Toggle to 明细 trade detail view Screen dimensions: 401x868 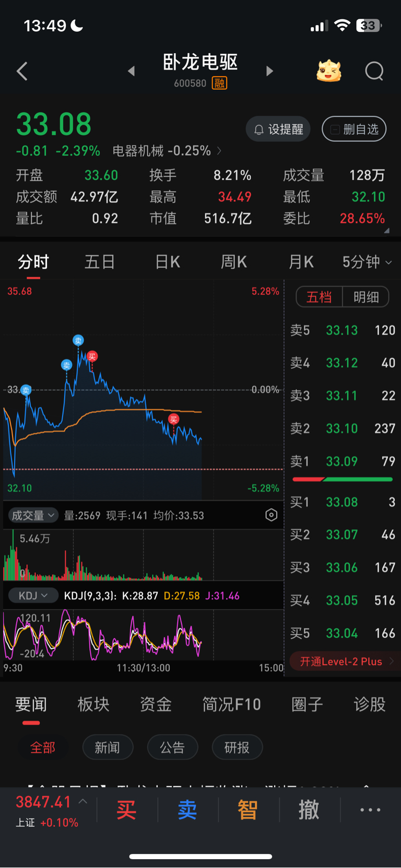(366, 297)
